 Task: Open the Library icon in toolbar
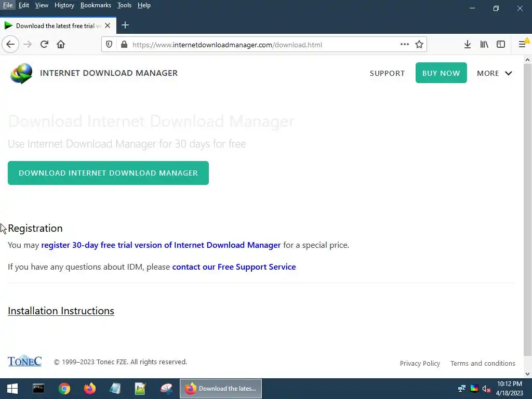click(484, 45)
